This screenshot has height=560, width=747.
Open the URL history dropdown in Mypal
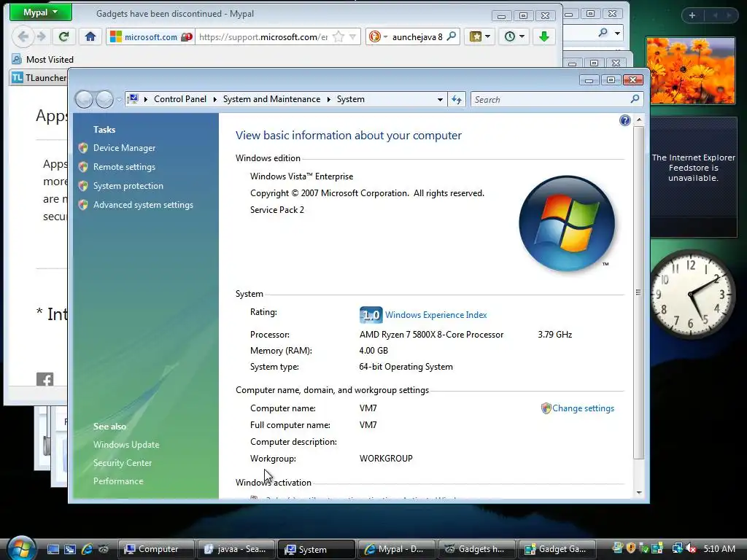pos(352,36)
